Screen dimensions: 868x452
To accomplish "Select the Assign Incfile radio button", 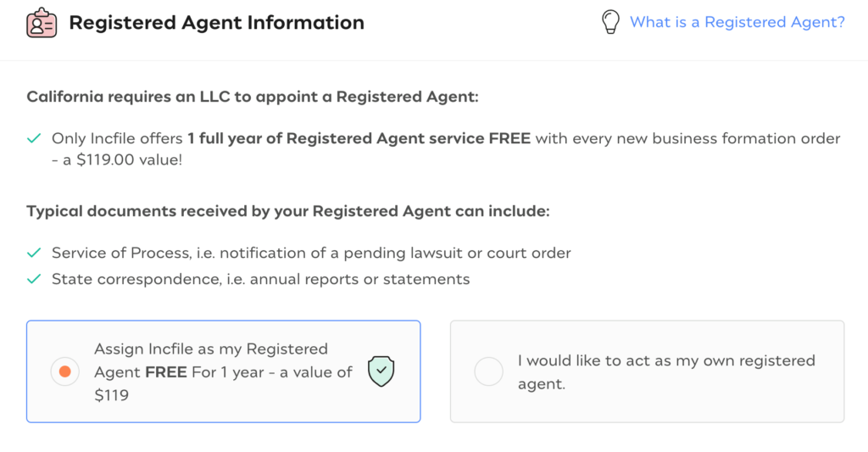I will [64, 371].
